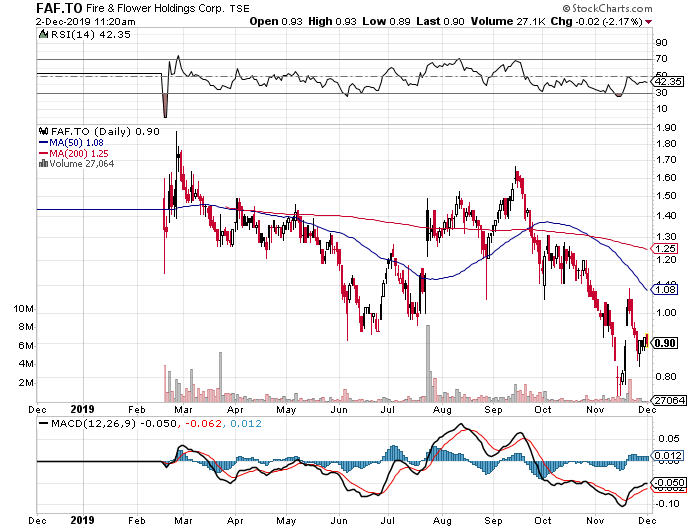The width and height of the screenshot is (691, 530).
Task: Click the Low 0.89 value
Action: coord(386,22)
